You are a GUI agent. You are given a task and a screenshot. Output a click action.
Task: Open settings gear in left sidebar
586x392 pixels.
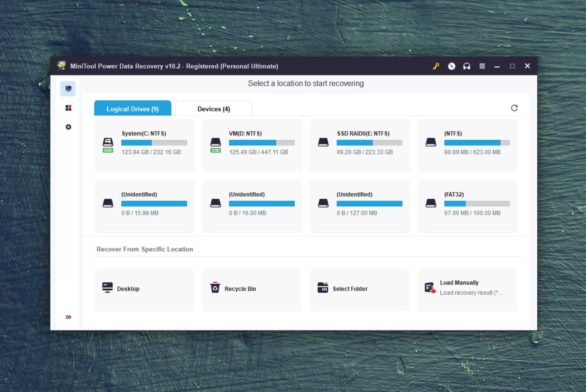pyautogui.click(x=68, y=127)
